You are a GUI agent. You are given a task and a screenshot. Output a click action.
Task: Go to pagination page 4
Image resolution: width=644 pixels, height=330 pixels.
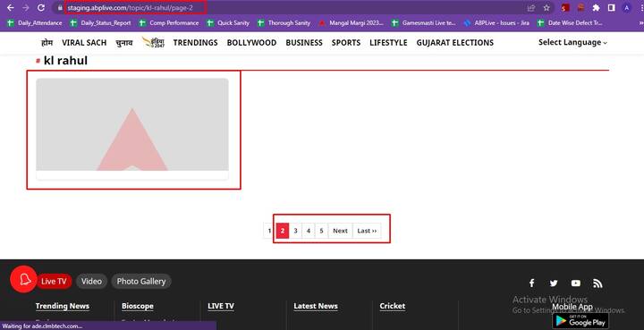pyautogui.click(x=309, y=231)
